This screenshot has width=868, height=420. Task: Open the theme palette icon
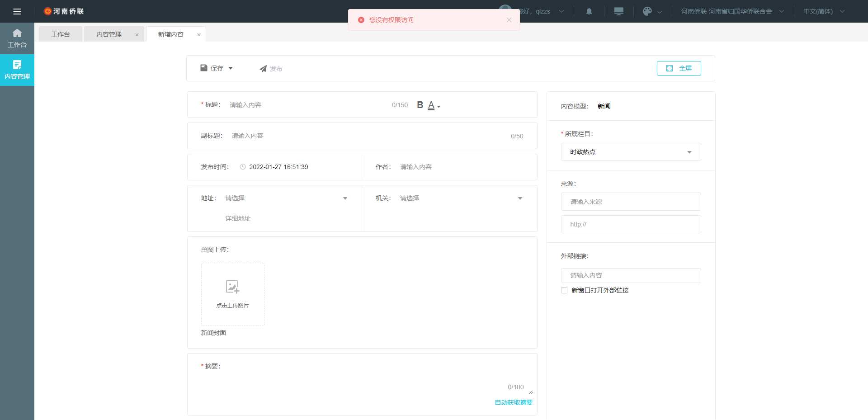647,11
